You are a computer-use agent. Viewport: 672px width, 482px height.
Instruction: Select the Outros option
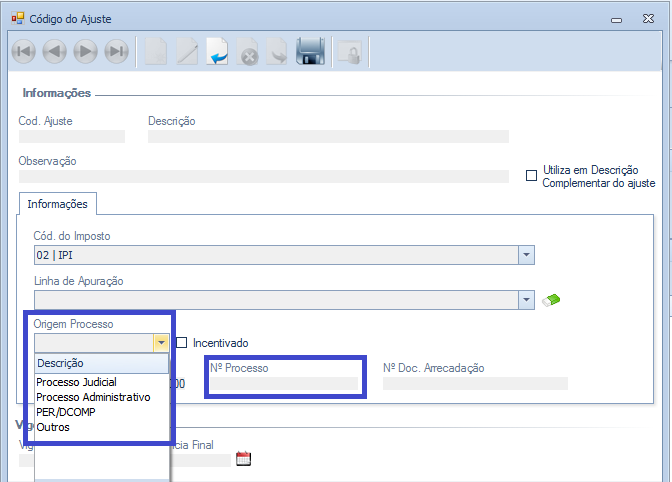click(x=53, y=427)
